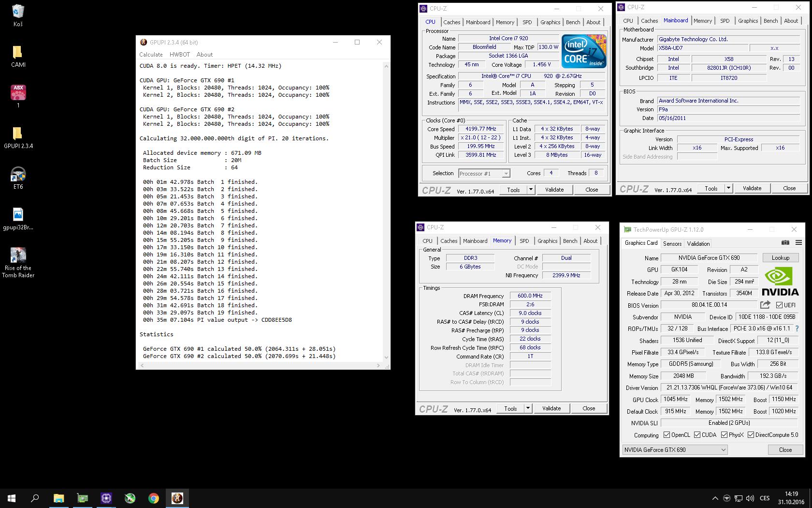Expand the Tools arrow in CPU-Z CPU window
This screenshot has height=508, width=812.
(531, 190)
